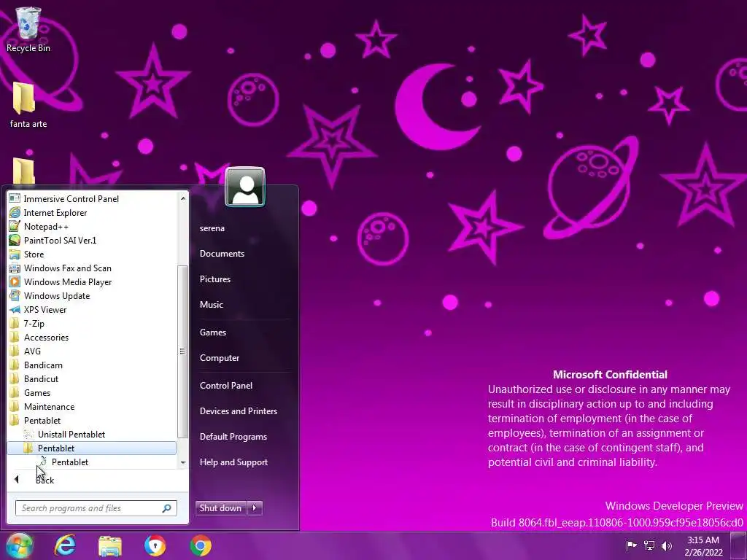Click the programs list scroll down arrow

point(183,462)
